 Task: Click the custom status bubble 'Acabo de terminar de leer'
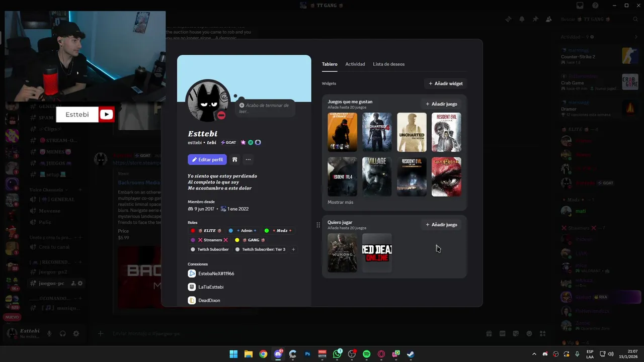[x=265, y=108]
